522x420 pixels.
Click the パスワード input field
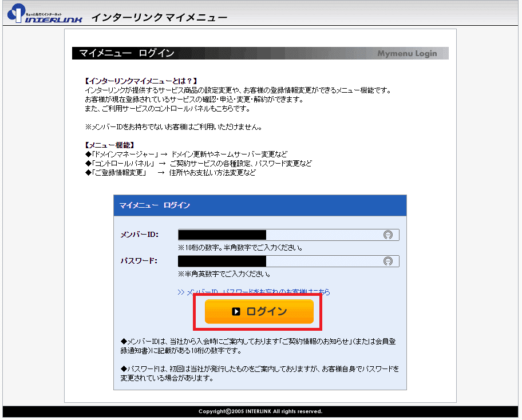pos(288,261)
